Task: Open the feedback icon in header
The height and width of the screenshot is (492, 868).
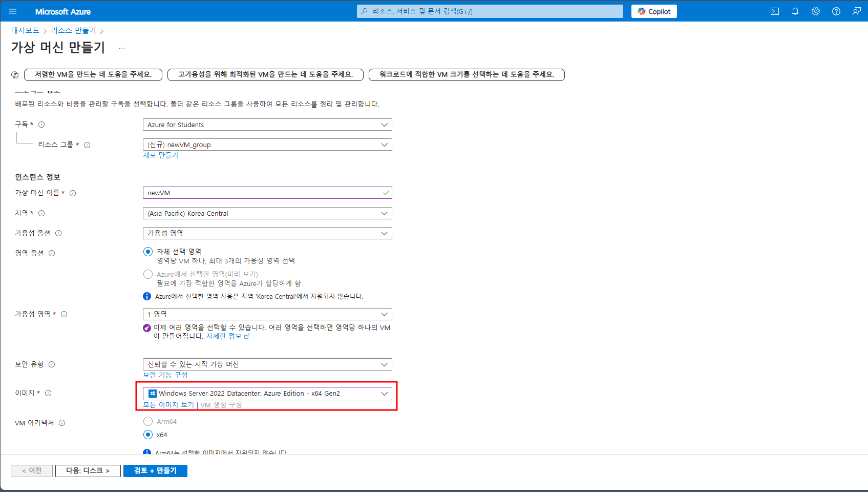Action: point(857,11)
